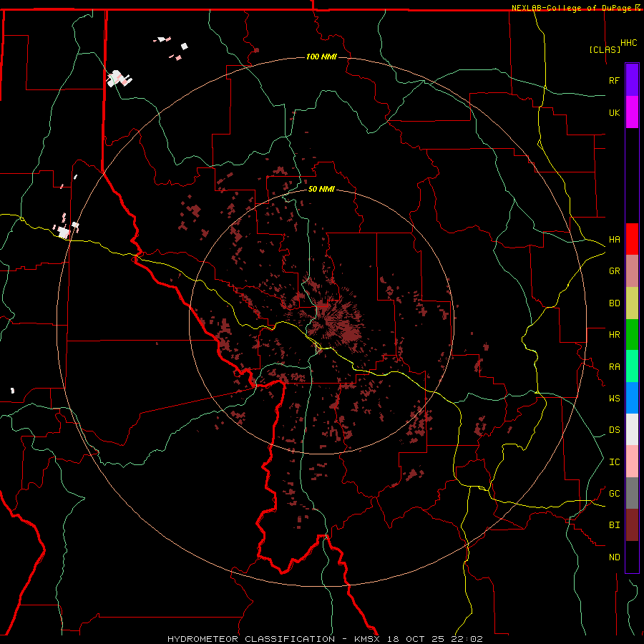Screen dimensions: 644x644
Task: Click the ND black legend swatch
Action: (x=632, y=557)
